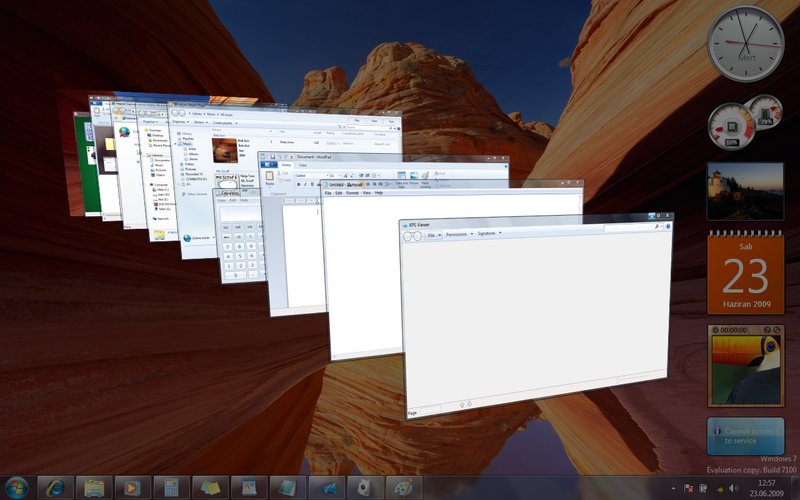Select Computer in Explorer navigation pane
This screenshot has width=800, height=500.
tap(161, 185)
